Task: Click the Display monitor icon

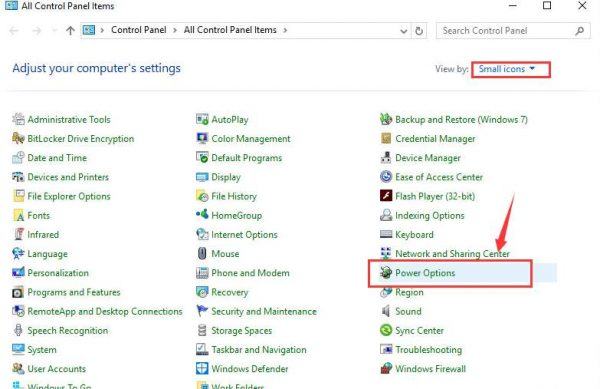Action: (202, 177)
